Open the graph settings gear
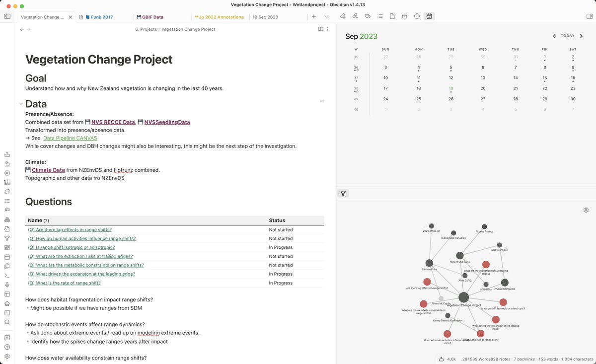Viewport: 596px width, 364px height. [586, 210]
